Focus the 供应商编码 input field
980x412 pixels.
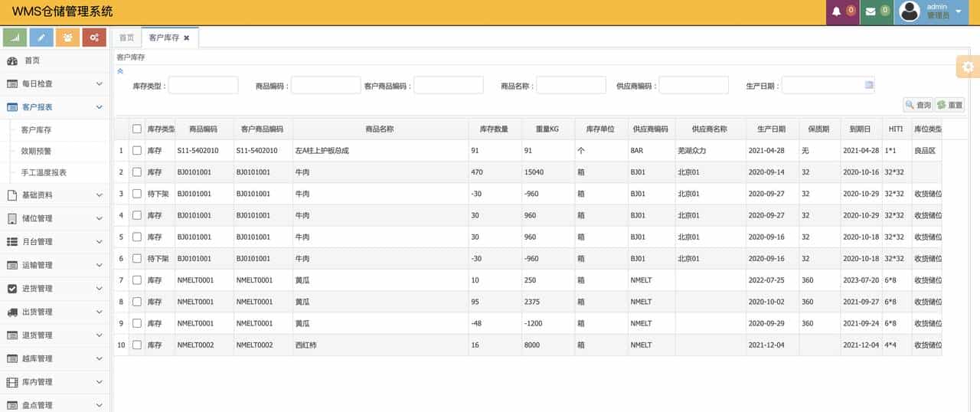pos(694,85)
